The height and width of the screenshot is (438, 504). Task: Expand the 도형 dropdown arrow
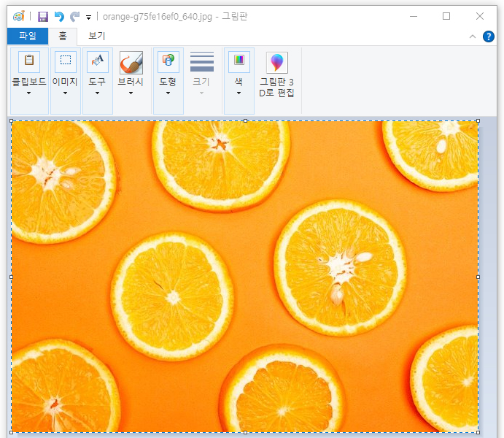[168, 93]
